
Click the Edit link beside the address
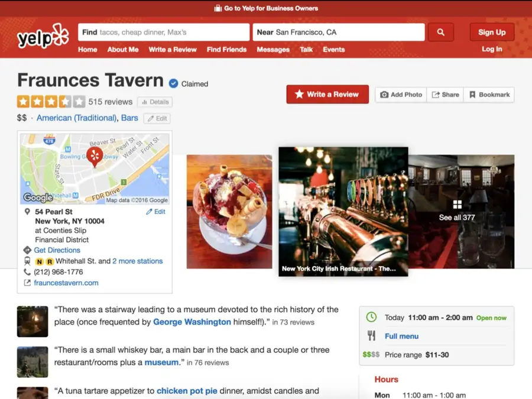tap(155, 212)
